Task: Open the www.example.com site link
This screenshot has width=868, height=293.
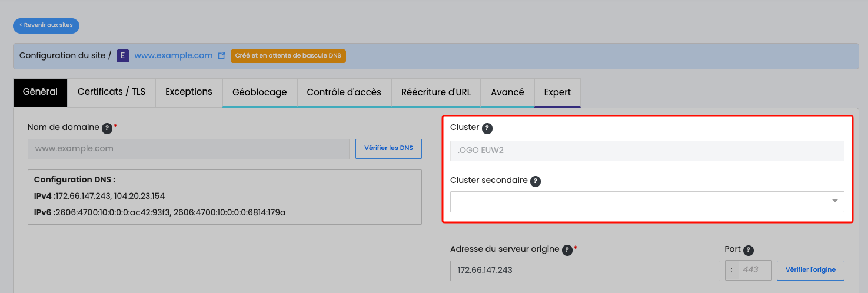Action: 174,55
